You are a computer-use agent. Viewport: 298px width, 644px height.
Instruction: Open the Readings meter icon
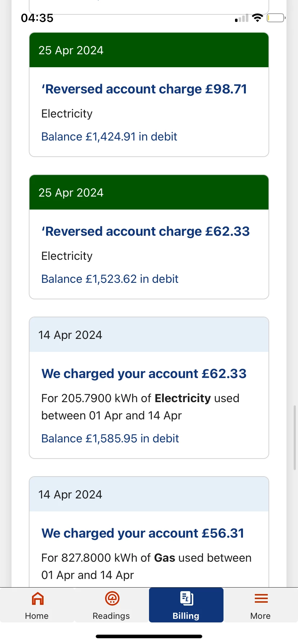click(x=112, y=598)
